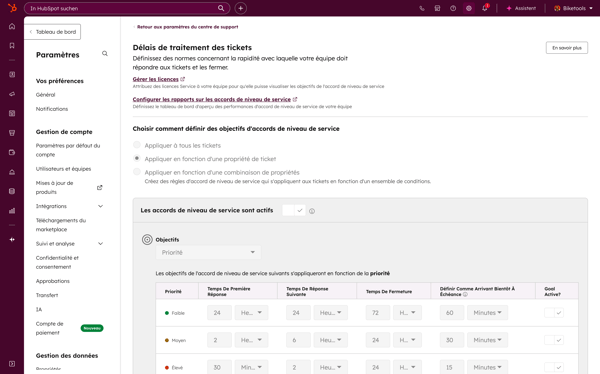Open Moyen first response time unit dropdown
This screenshot has width=600, height=374.
coord(251,340)
